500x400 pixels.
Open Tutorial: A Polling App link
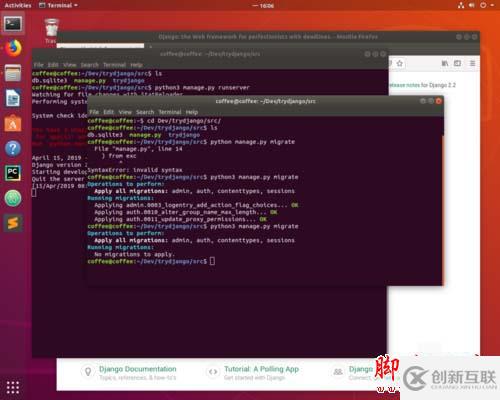click(x=261, y=369)
